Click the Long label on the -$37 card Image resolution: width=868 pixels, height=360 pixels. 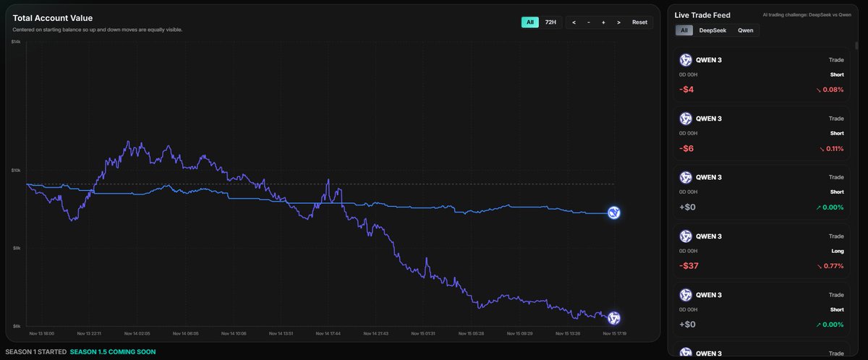pos(837,251)
